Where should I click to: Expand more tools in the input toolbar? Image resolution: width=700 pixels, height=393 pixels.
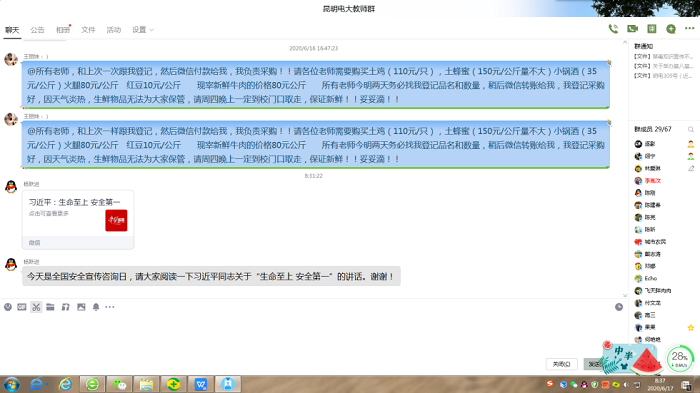pos(110,307)
